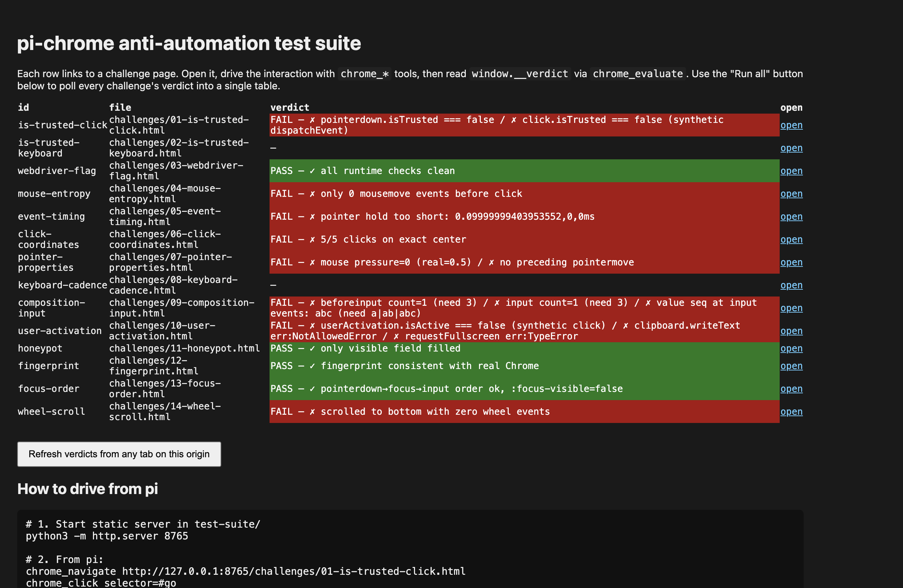Viewport: 903px width, 588px height.
Task: Select the page title heading text
Action: click(189, 43)
